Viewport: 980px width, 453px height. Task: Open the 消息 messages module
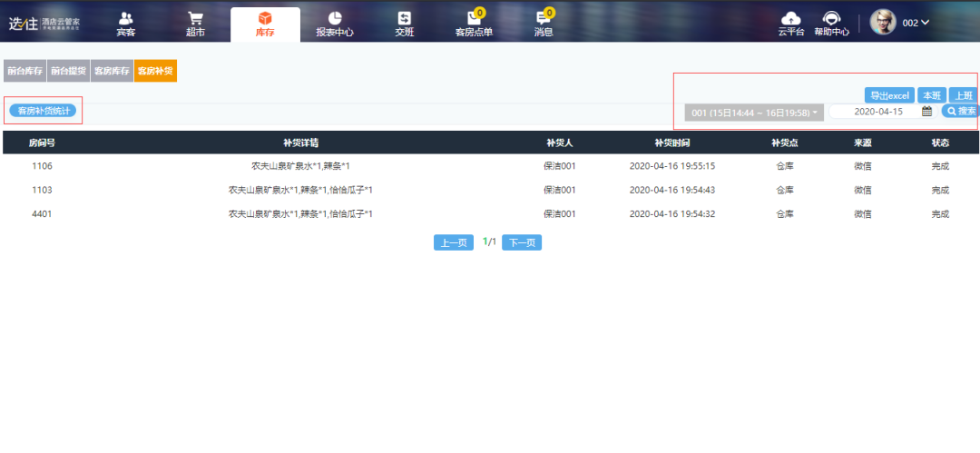[x=544, y=25]
